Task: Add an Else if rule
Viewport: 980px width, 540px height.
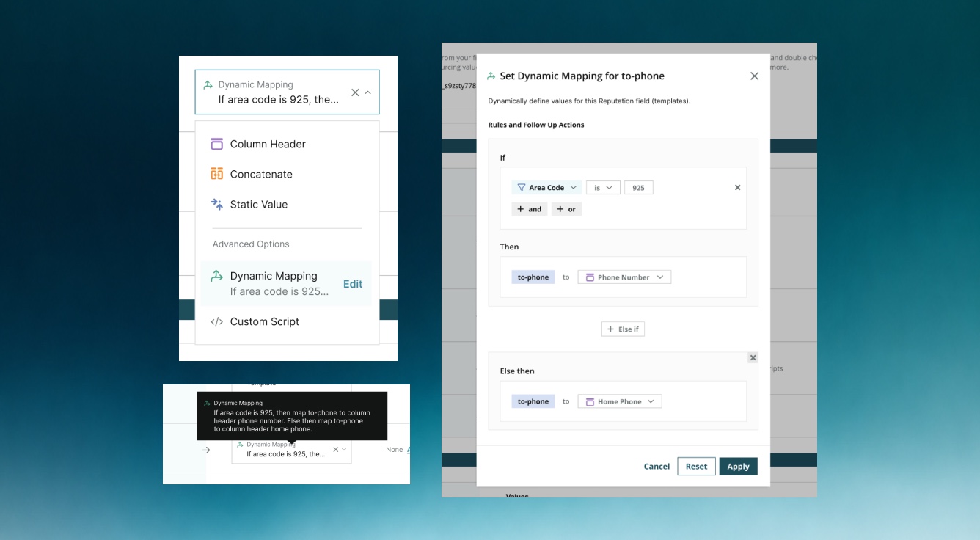Action: pyautogui.click(x=623, y=329)
